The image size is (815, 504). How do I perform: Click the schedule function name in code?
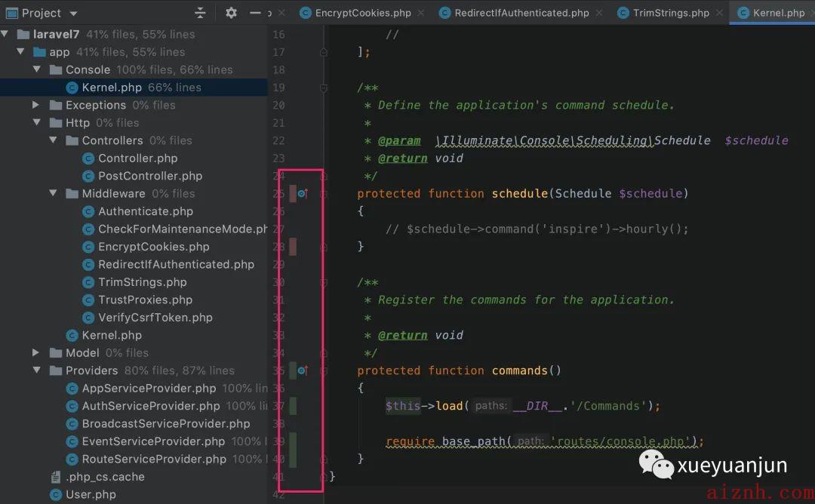click(520, 194)
